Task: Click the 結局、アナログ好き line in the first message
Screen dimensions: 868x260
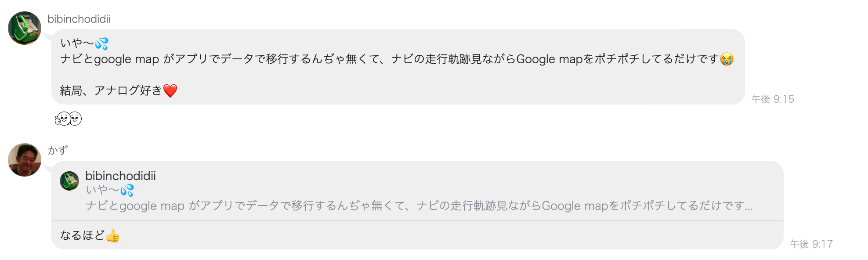Action: [111, 90]
